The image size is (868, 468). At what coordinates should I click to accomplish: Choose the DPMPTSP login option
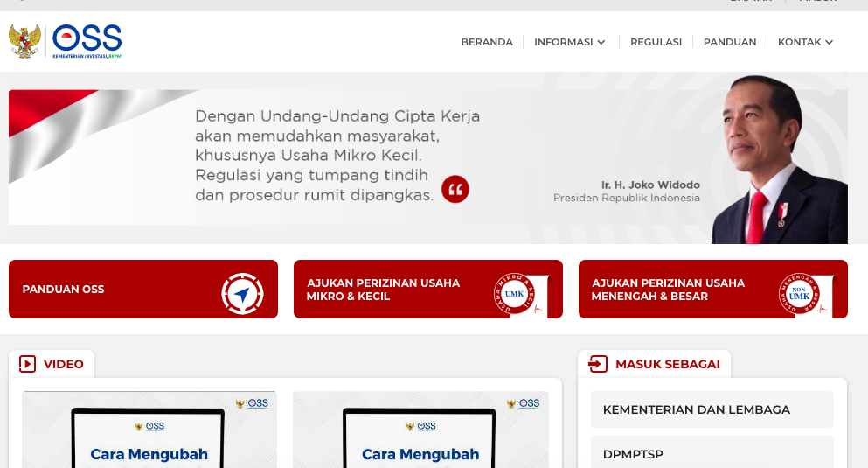(x=712, y=452)
